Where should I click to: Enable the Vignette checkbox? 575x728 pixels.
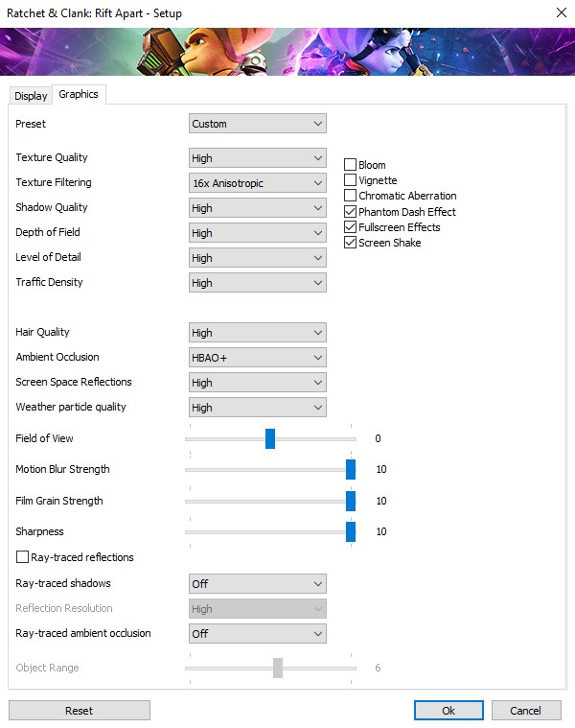pyautogui.click(x=351, y=180)
